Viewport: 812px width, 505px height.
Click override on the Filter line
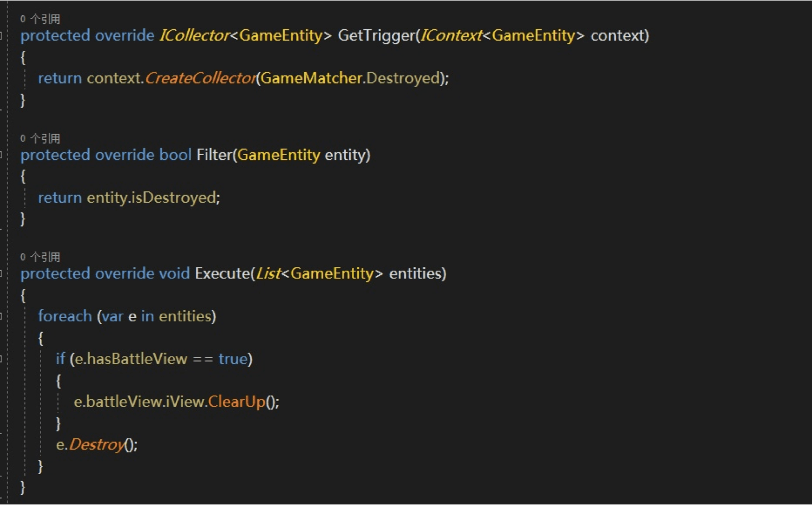[x=125, y=155]
